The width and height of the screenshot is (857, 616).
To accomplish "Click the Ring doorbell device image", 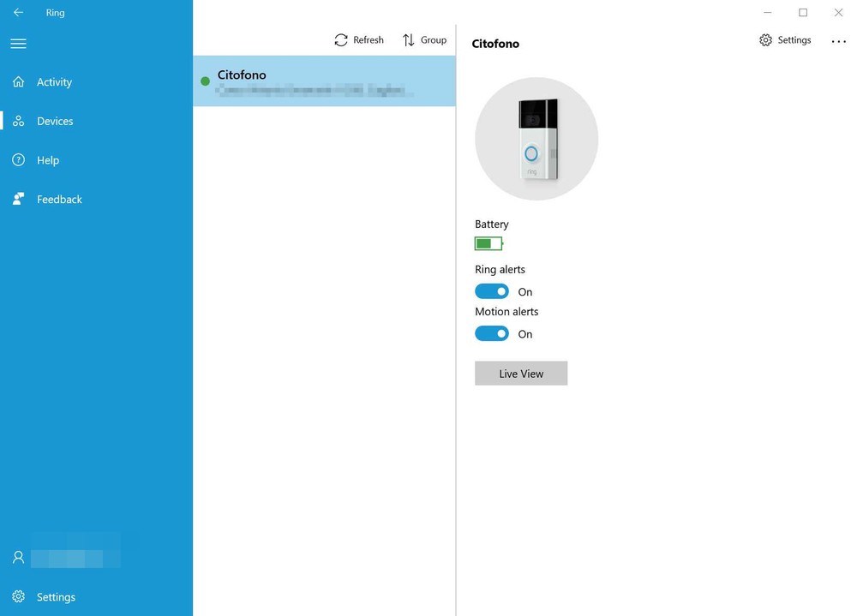I will click(536, 139).
